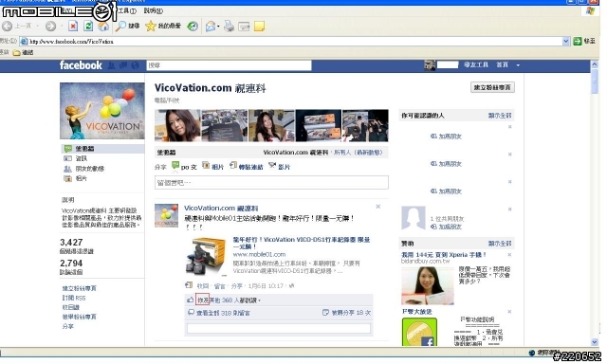
Task: Open the 連結 Links folder in links bar
Action: 23,52
